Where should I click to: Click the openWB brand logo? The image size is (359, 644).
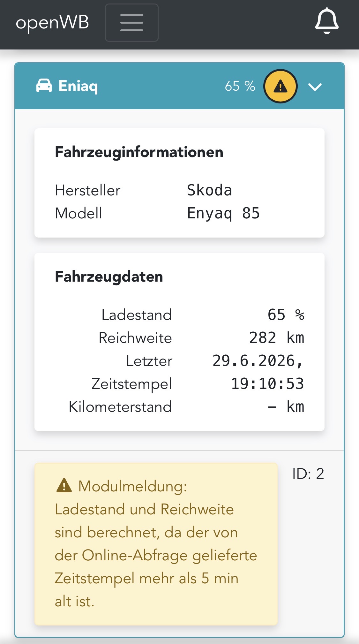[x=52, y=23]
